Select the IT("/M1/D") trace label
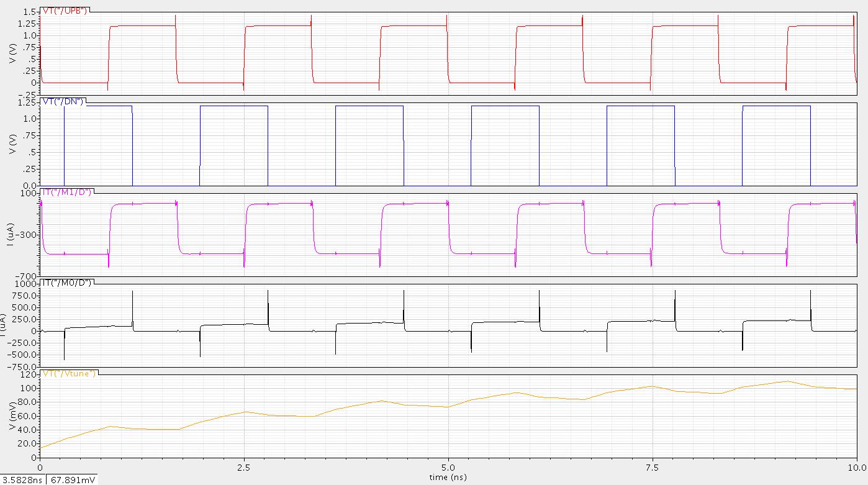The height and width of the screenshot is (485, 868). point(66,193)
